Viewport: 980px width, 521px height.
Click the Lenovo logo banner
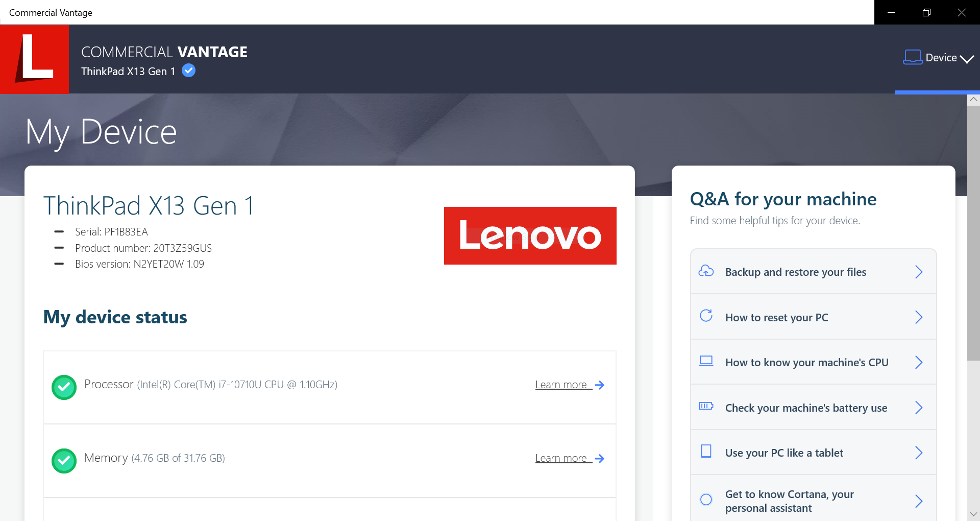point(530,235)
